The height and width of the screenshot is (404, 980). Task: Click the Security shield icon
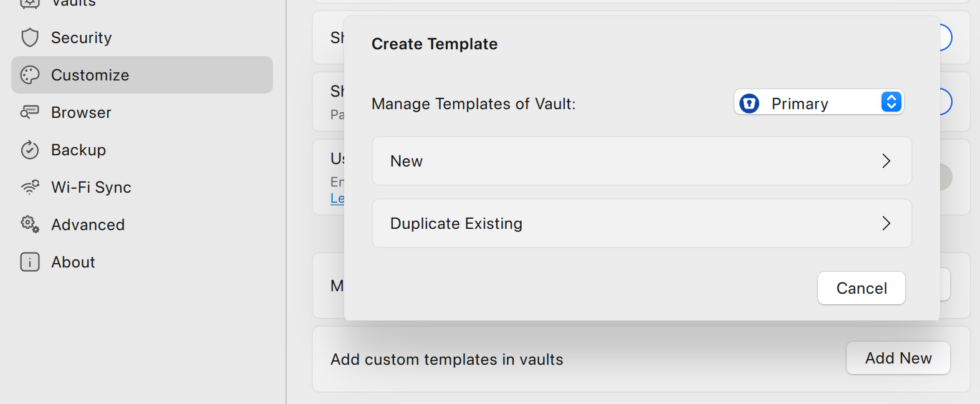coord(30,37)
